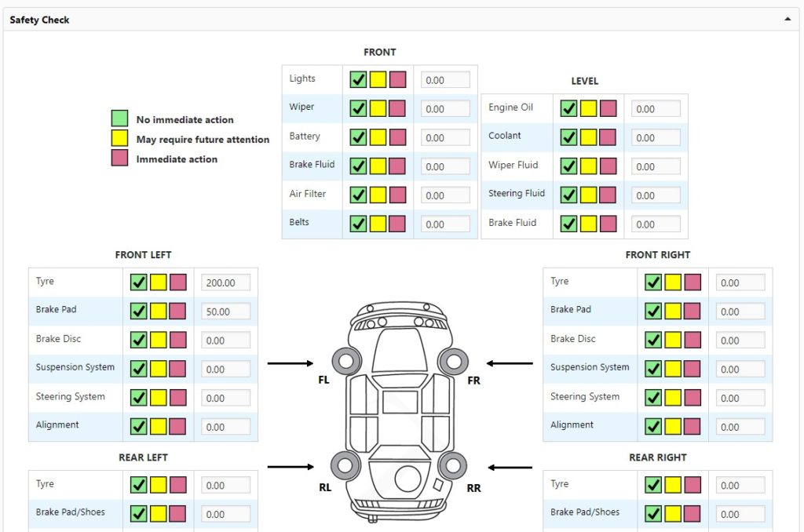Screen dimensions: 804x532
Task: Mark Front Right Brake Disc as Immediate action
Action: [x=690, y=340]
